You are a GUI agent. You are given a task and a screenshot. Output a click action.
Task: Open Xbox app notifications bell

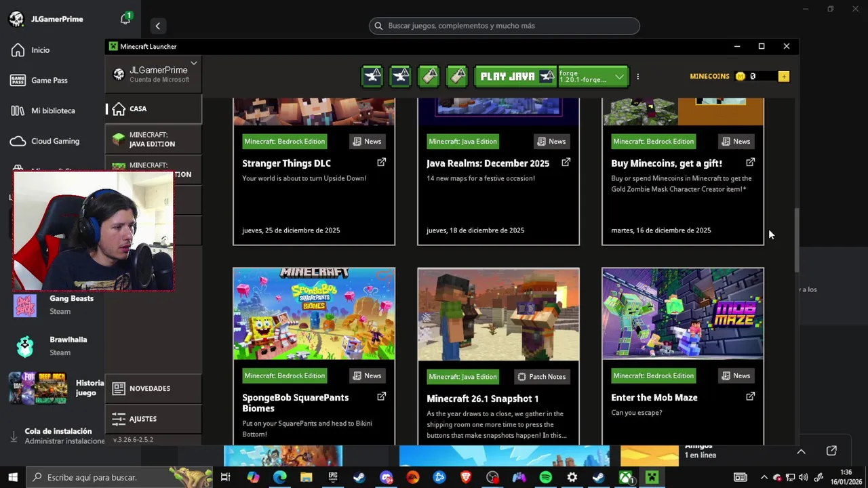tap(125, 19)
